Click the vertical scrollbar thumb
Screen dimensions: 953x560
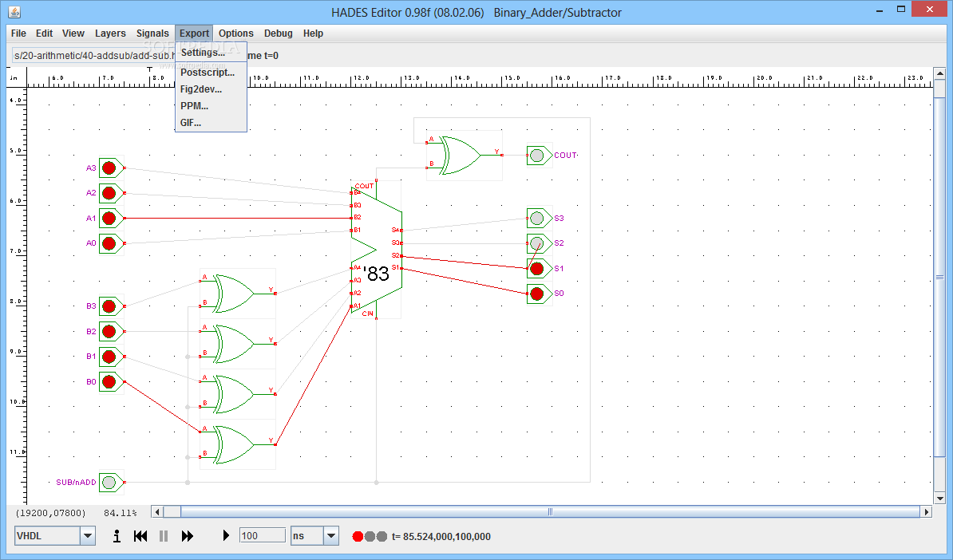940,276
